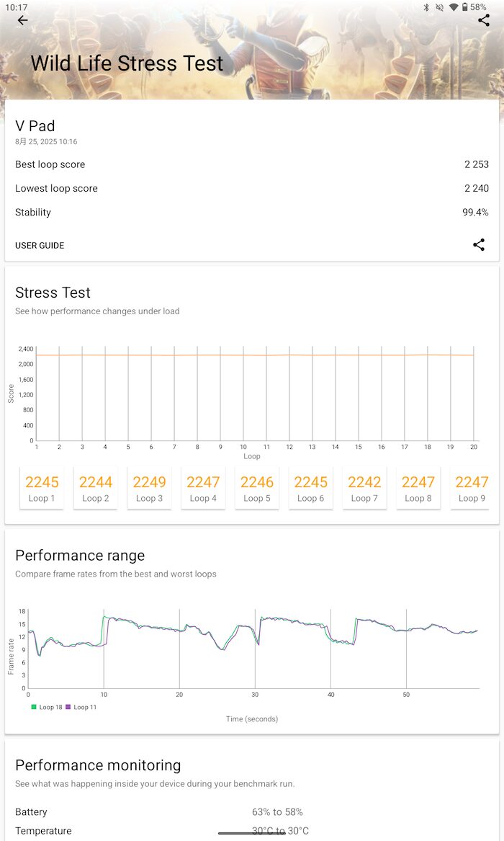Check the Bluetooth status bar icon
This screenshot has height=841, width=504.
point(426,7)
